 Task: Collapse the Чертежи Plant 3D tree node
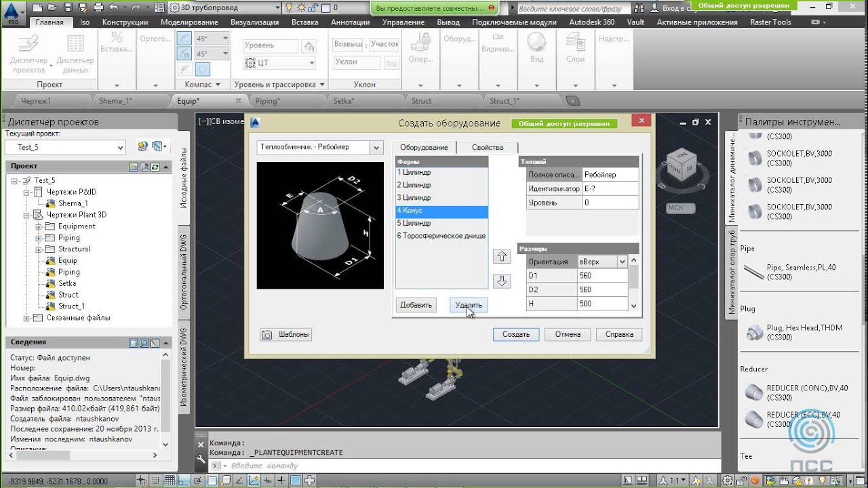coord(27,215)
